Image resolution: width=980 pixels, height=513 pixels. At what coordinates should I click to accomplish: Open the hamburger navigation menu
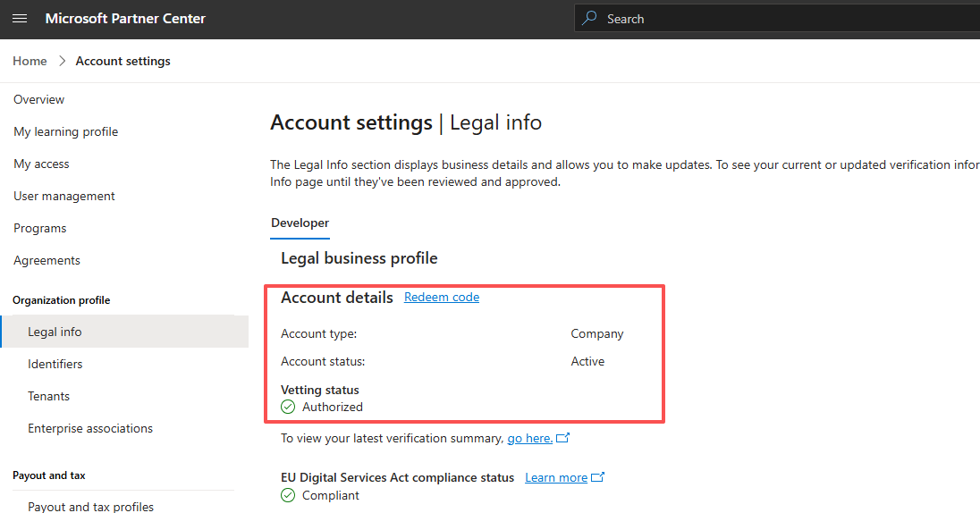(20, 19)
